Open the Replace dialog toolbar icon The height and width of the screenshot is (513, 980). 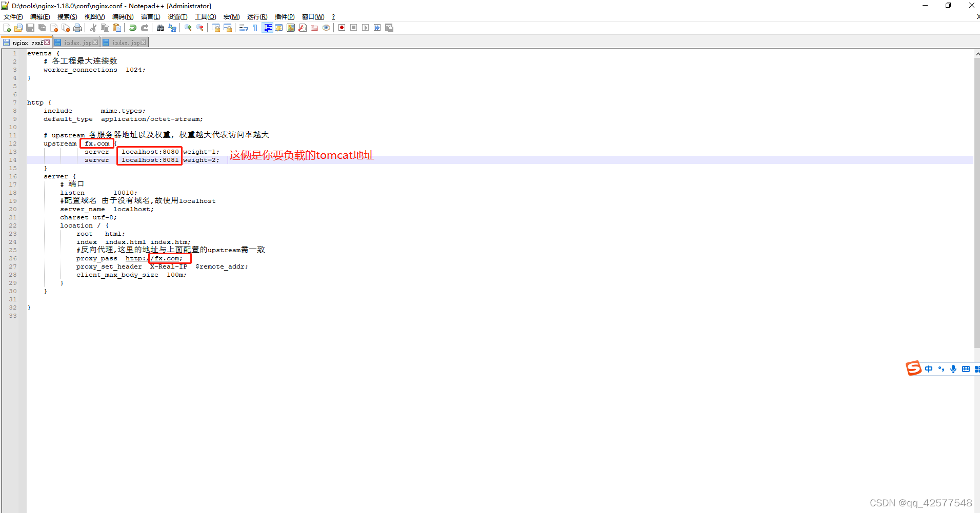coord(172,28)
